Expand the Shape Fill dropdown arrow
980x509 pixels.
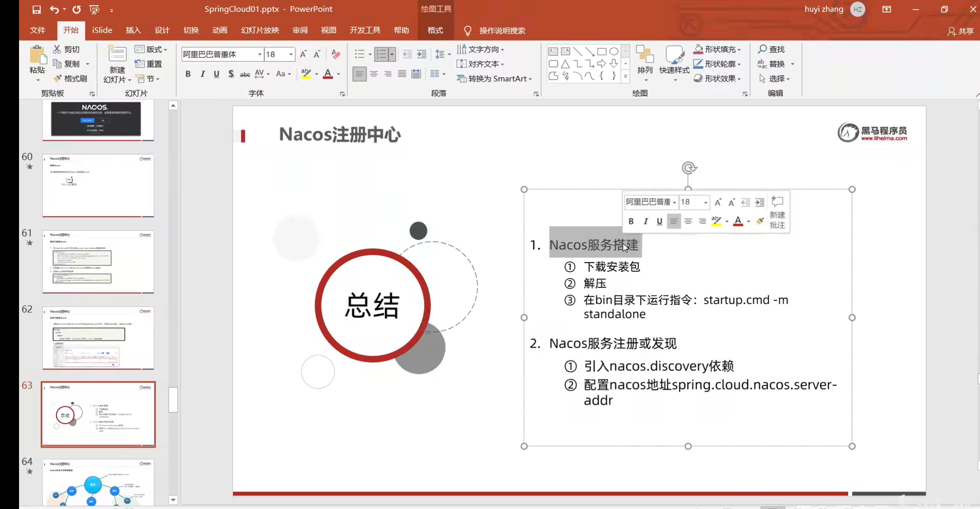(x=739, y=50)
